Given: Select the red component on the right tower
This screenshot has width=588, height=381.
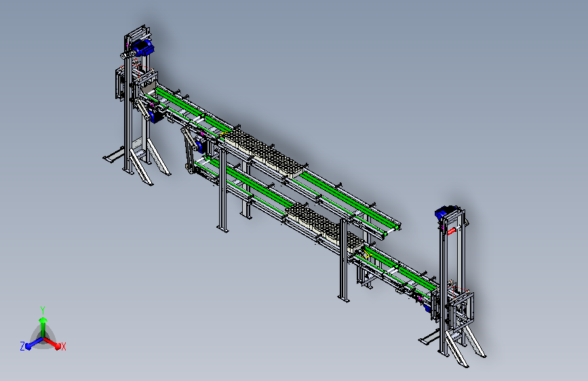Looking at the screenshot, I should point(451,231).
